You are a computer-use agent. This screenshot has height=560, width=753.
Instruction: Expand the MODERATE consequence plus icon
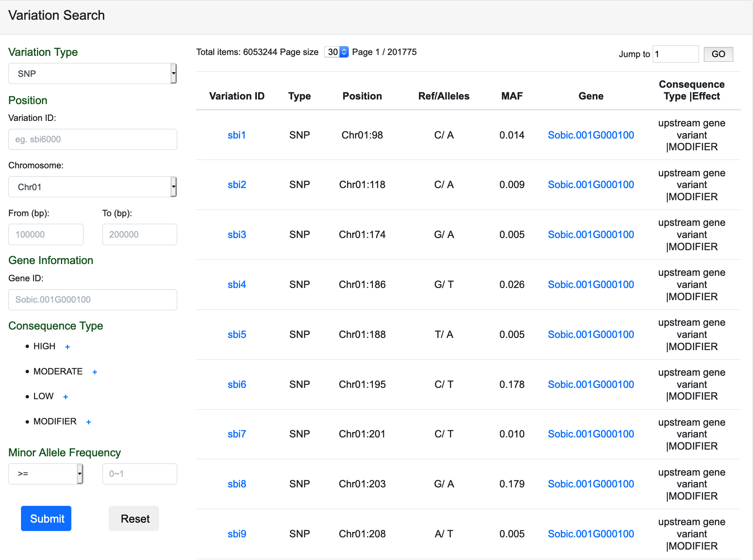[95, 372]
